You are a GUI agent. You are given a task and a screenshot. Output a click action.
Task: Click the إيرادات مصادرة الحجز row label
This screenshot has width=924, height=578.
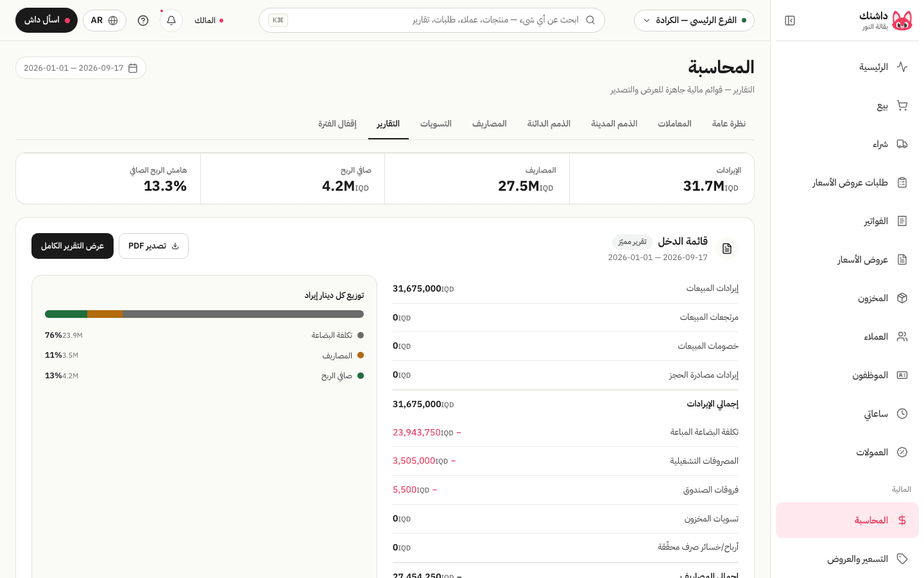point(704,375)
